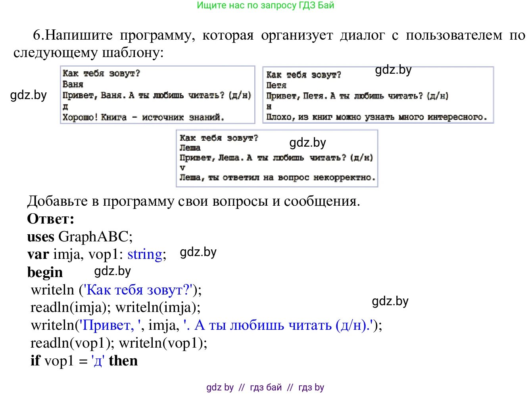
Task: Click the footer text 'gdz by // гдз бай // гдз by'
Action: point(266,387)
